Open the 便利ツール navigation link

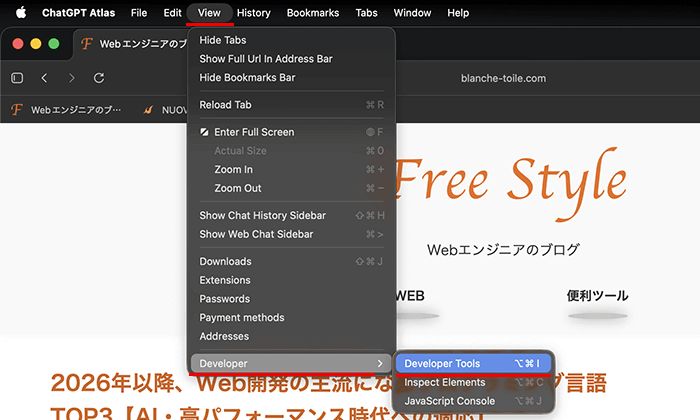click(x=597, y=296)
